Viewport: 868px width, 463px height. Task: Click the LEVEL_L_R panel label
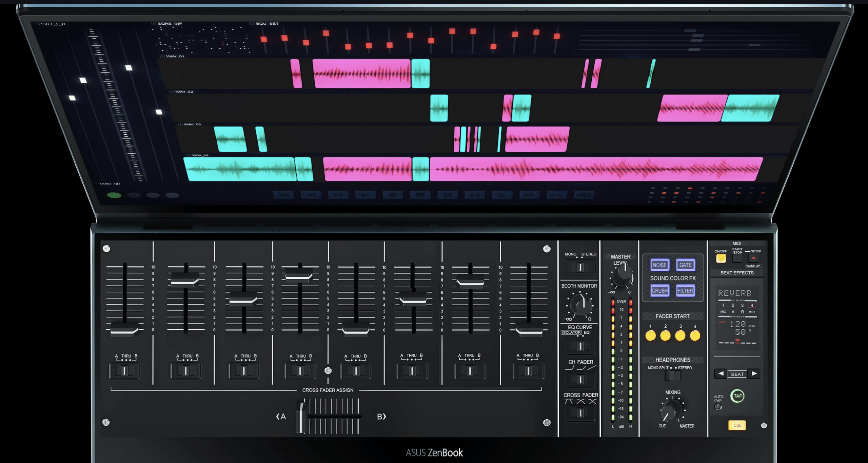pyautogui.click(x=52, y=24)
